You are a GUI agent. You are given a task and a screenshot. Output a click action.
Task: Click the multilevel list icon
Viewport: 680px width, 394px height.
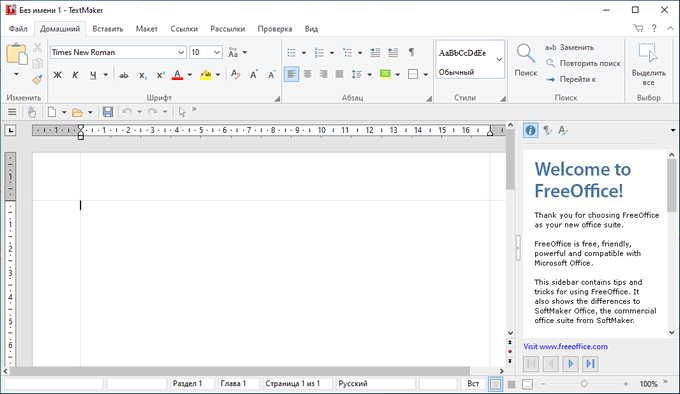(x=348, y=53)
